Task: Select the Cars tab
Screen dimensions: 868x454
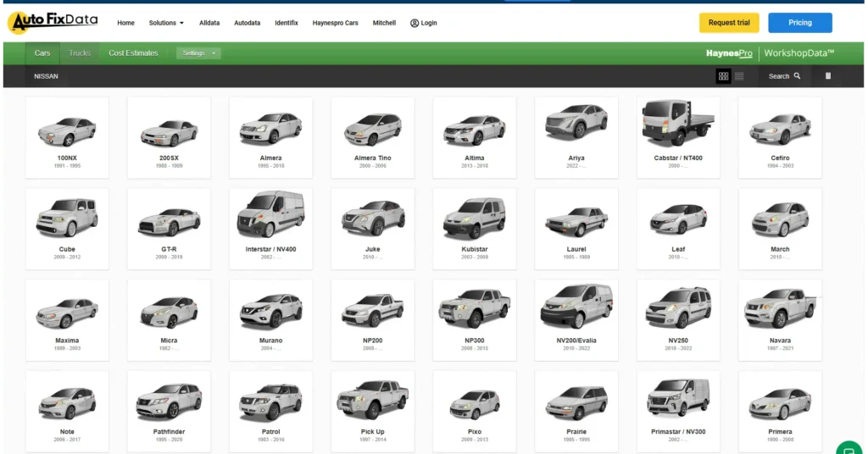Action: [x=42, y=53]
